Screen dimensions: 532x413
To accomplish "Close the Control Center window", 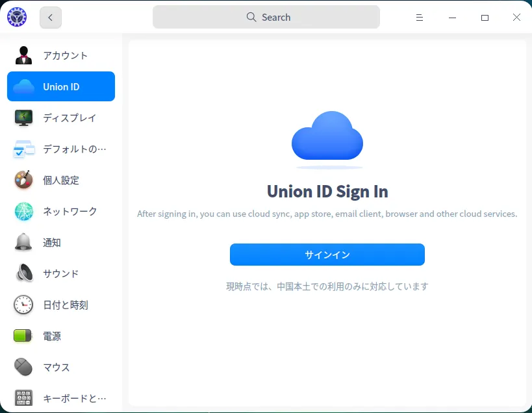I will (x=516, y=18).
